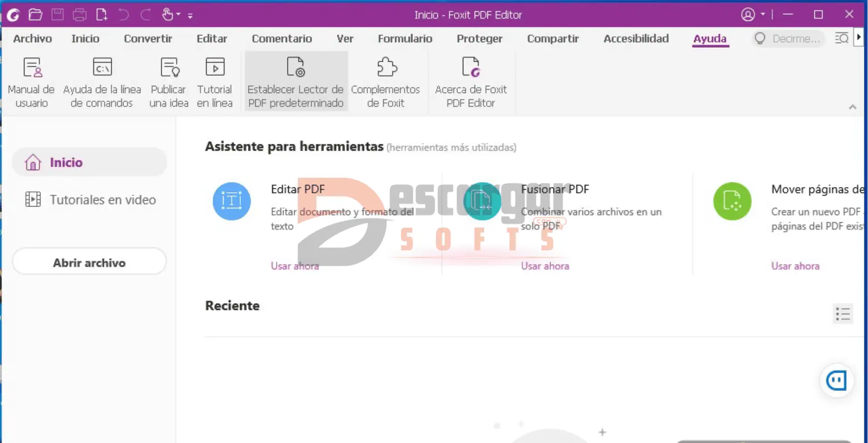Open Complementos de Foxit

point(386,83)
